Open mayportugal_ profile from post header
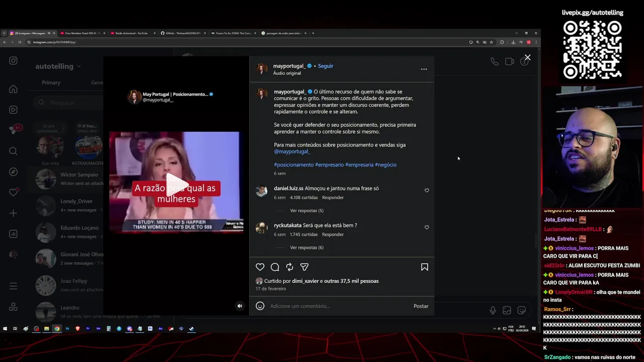Viewport: 644px width, 362px height. point(289,66)
